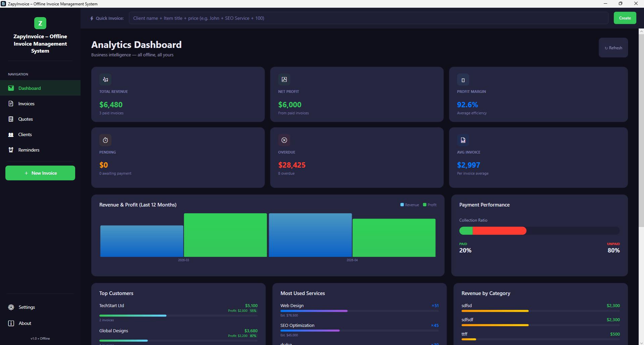Click the ZapyInvoice title bar app icon
The width and height of the screenshot is (644, 345).
point(3,4)
